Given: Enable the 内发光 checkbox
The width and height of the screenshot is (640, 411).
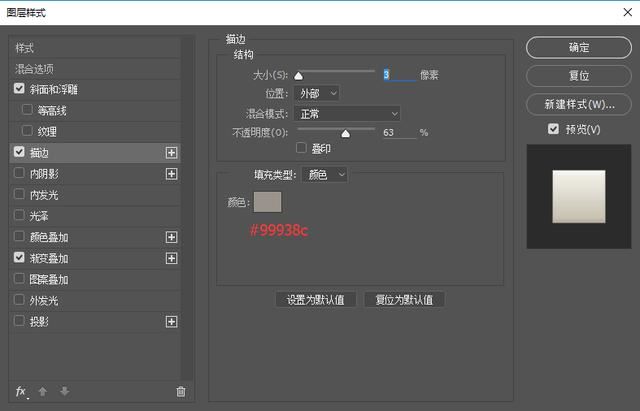Looking at the screenshot, I should (19, 194).
